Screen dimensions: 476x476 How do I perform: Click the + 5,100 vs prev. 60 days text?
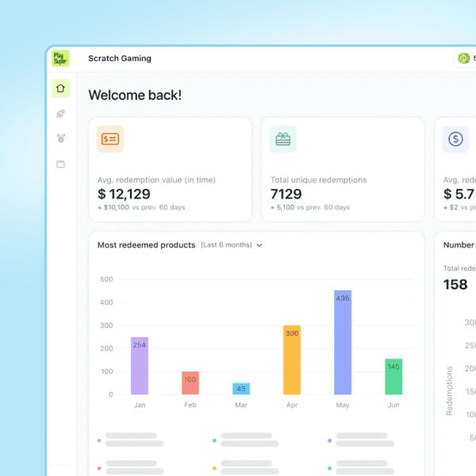pos(310,207)
